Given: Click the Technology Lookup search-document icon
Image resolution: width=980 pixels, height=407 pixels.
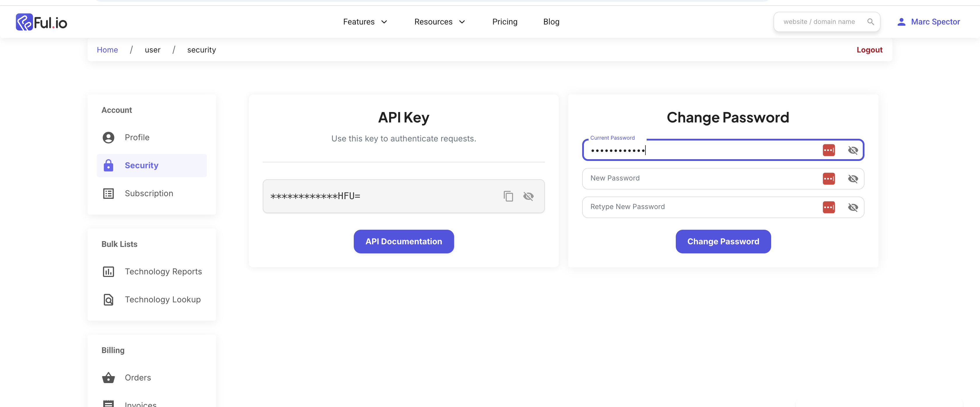Looking at the screenshot, I should click(108, 300).
